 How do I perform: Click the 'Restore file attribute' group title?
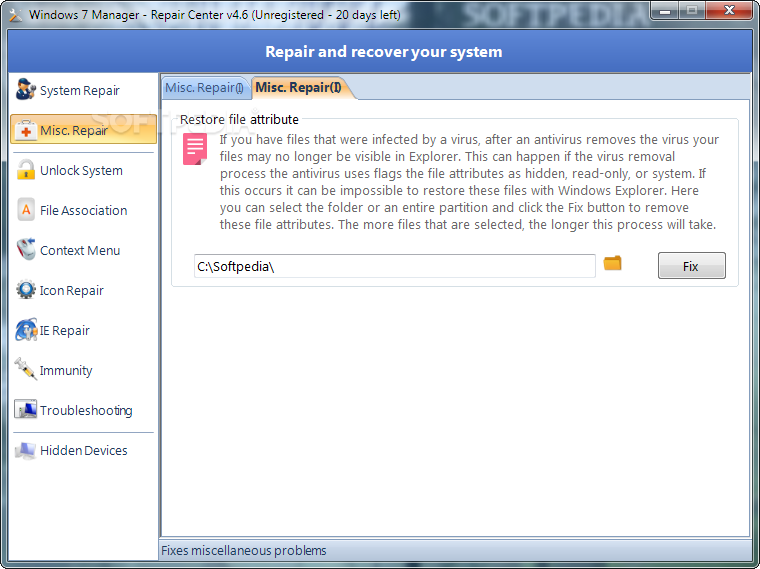[239, 119]
